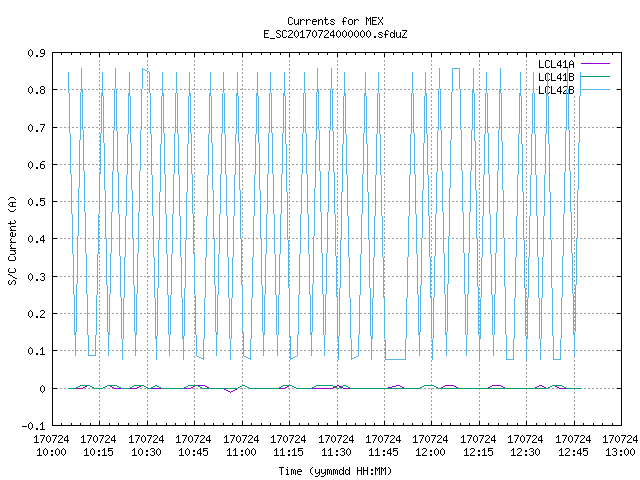Click the 0.4 y-axis tick label
Image resolution: width=640 pixels, height=480 pixels.
(36, 239)
